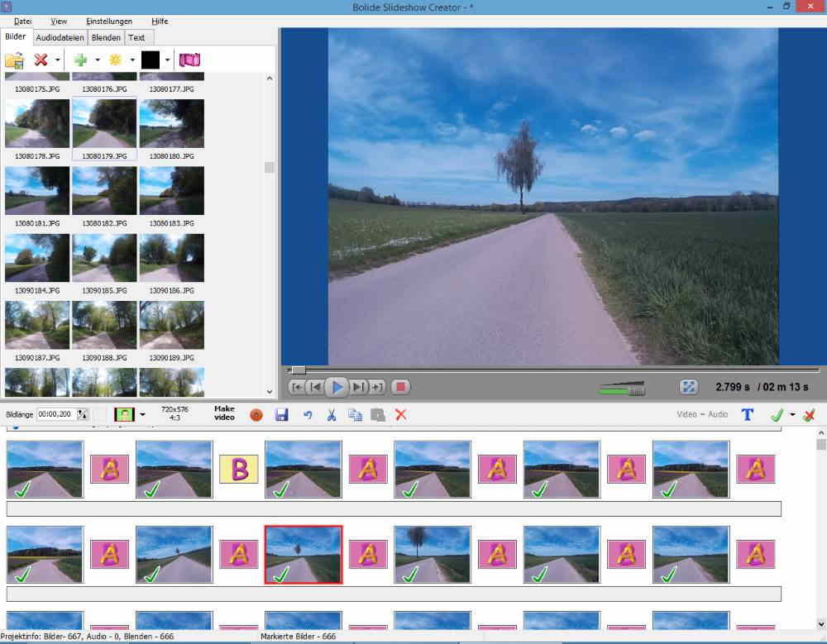Click the green plus add-to-project icon

81,60
